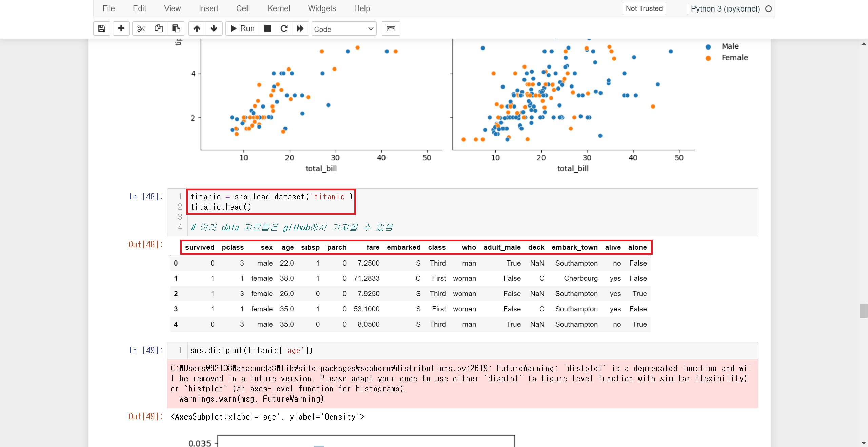Open the Widgets menu

pyautogui.click(x=322, y=8)
